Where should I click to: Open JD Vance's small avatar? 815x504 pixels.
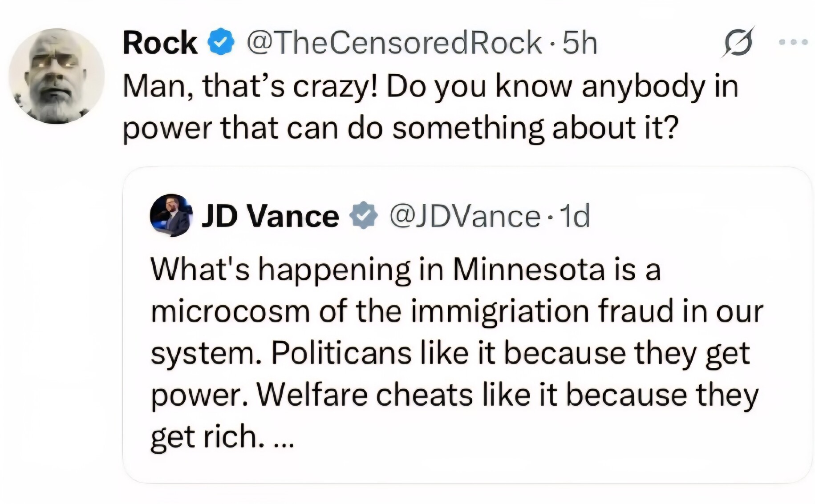(171, 215)
